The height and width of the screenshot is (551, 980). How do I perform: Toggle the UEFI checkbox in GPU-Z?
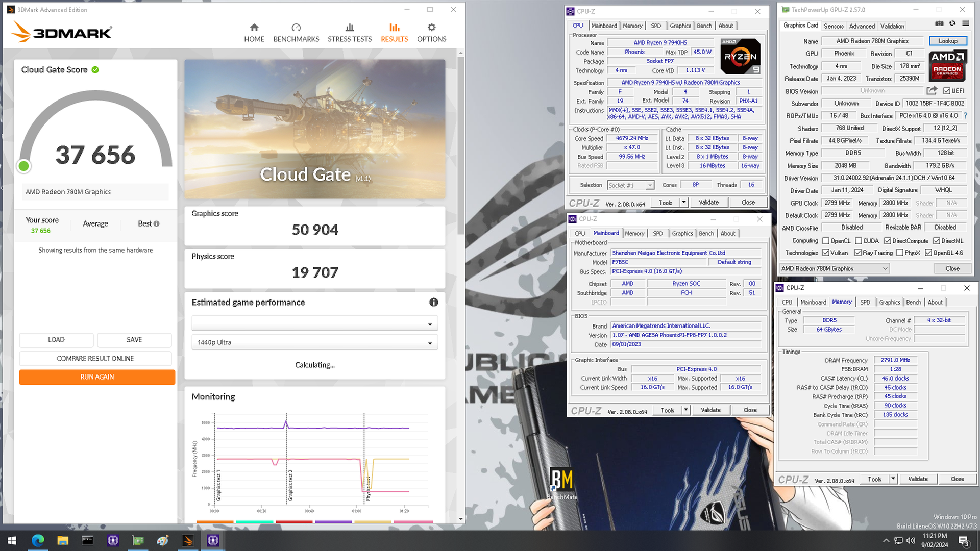[x=947, y=91]
